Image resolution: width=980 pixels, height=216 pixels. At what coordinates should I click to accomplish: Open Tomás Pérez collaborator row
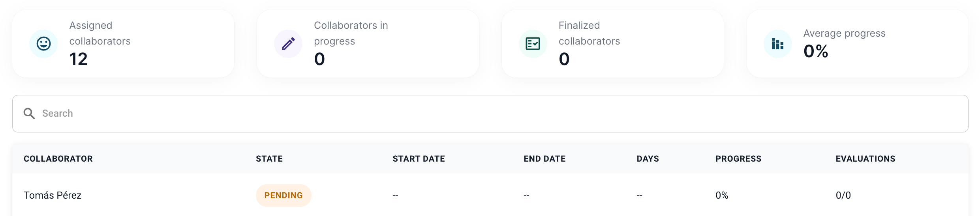[490, 195]
